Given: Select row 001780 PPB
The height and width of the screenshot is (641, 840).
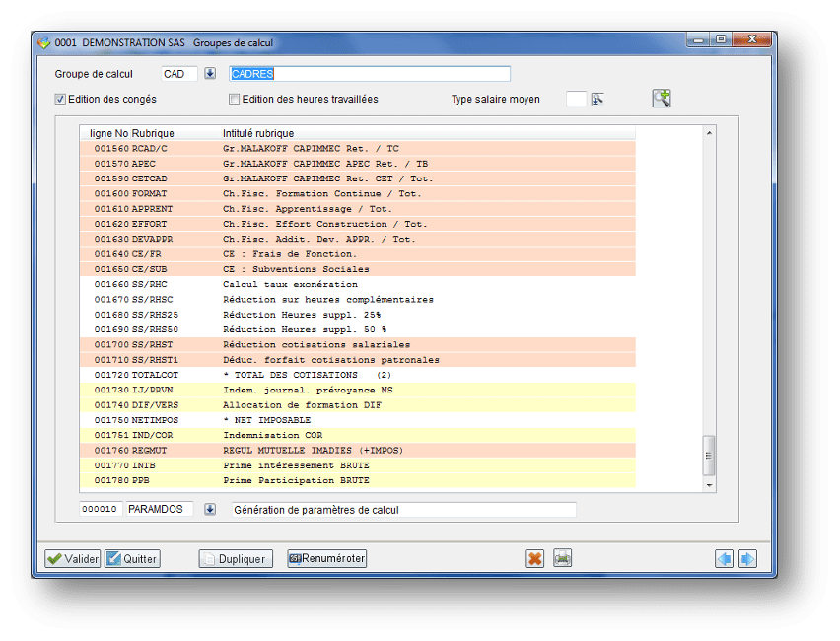Looking at the screenshot, I should [358, 480].
